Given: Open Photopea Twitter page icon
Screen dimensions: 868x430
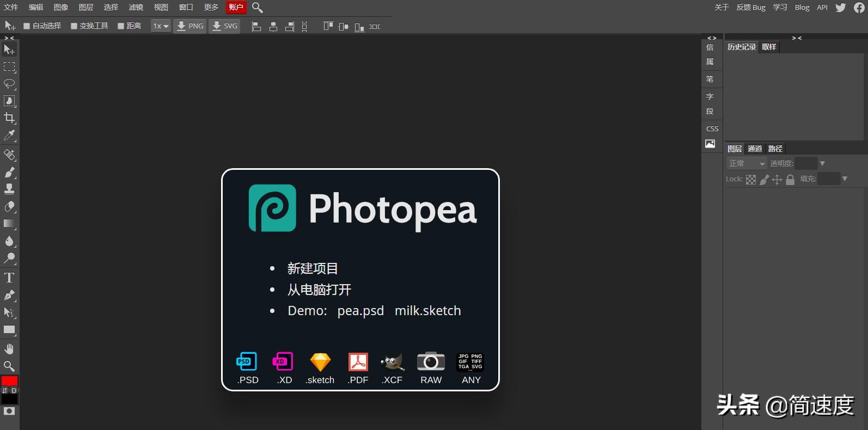Looking at the screenshot, I should 841,8.
